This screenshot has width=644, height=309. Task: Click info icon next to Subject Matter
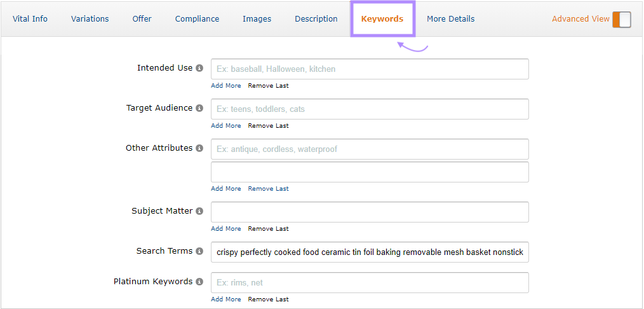[199, 211]
